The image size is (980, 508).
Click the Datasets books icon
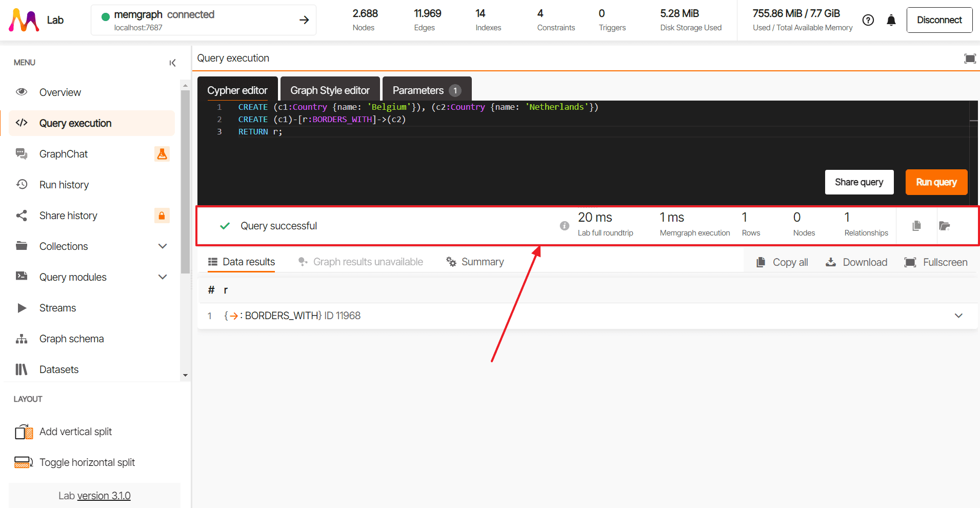pyautogui.click(x=22, y=369)
